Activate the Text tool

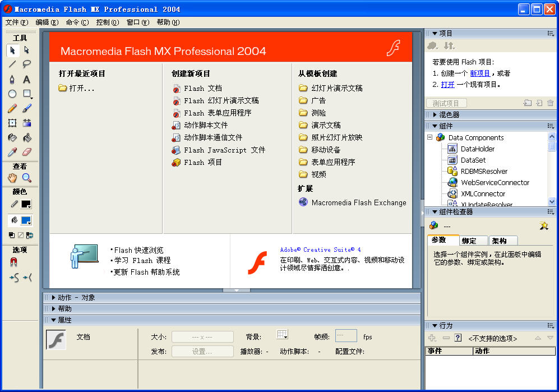click(26, 80)
